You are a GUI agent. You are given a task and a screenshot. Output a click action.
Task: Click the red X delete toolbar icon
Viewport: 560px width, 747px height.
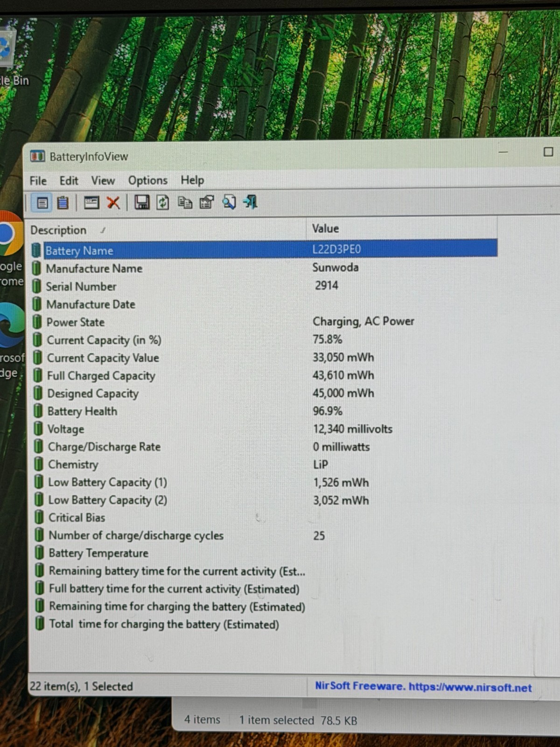click(113, 203)
